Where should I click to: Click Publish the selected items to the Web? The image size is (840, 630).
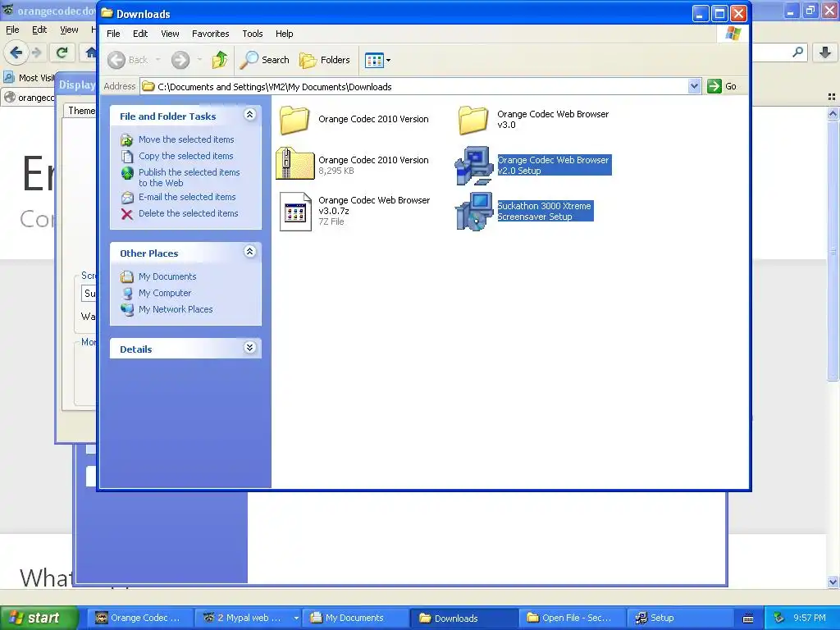pos(189,177)
